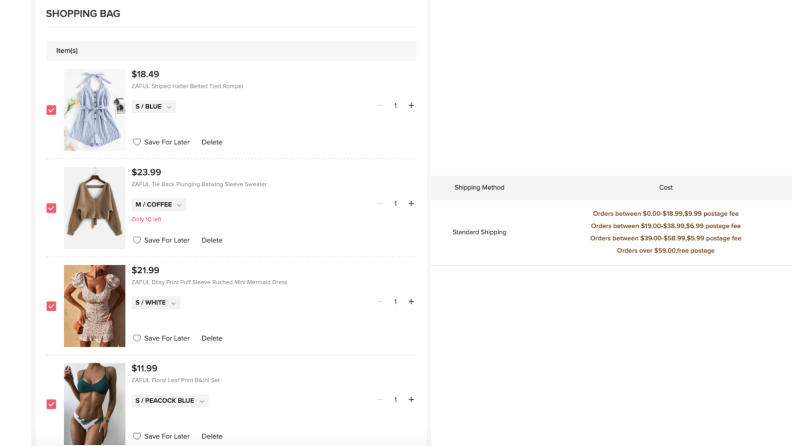The width and height of the screenshot is (792, 446).
Task: Open the ZAFUL Ditsy Print Puff Sleeve Dress title
Action: pos(209,282)
